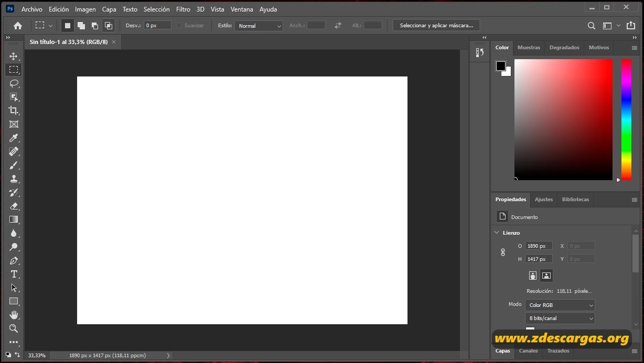Image resolution: width=644 pixels, height=363 pixels.
Task: Choose Intersect with selection mode
Action: pyautogui.click(x=108, y=25)
